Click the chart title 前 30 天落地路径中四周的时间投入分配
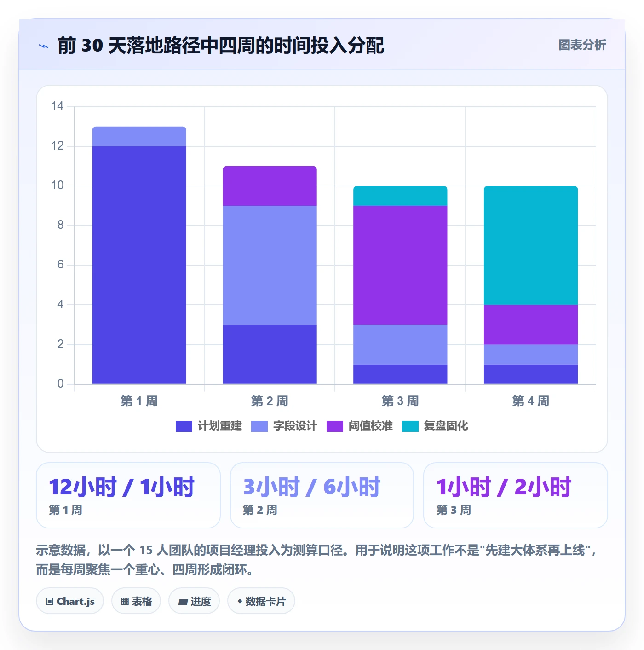The image size is (644, 650). 221,46
